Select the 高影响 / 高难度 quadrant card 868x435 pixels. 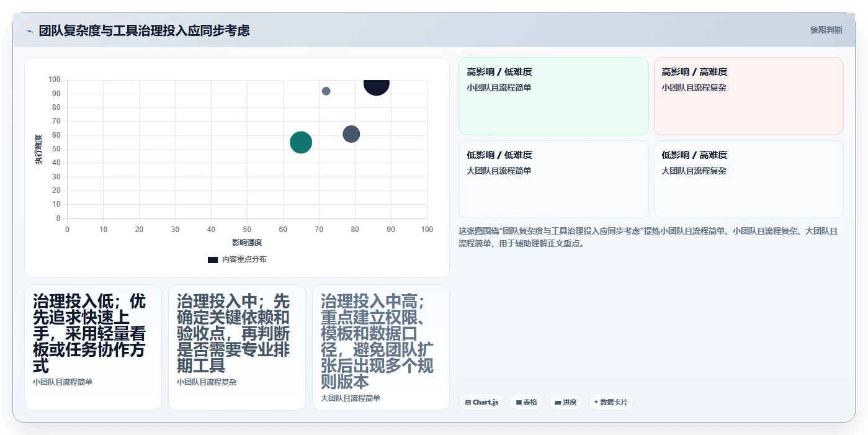click(748, 96)
